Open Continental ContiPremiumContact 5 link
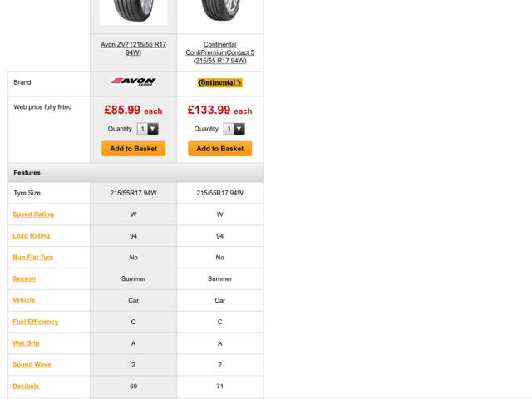The image size is (532, 399). point(219,52)
